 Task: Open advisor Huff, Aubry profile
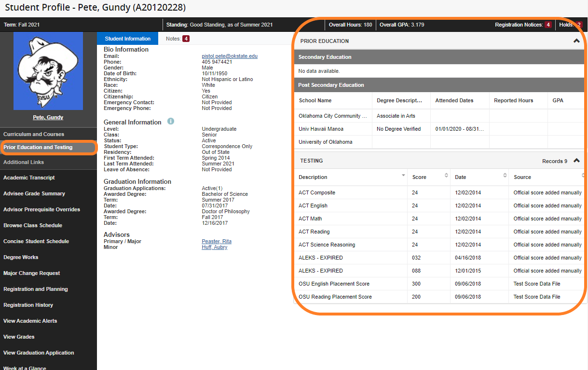214,247
